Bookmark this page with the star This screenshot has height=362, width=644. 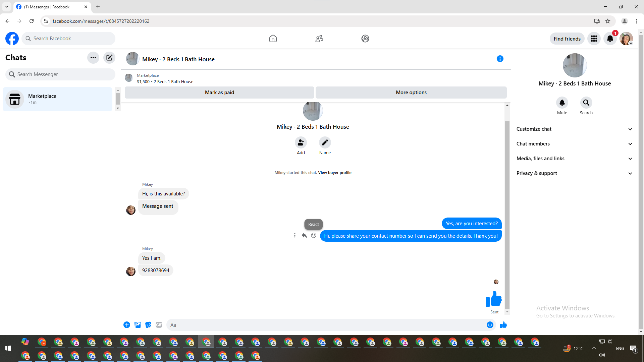[x=608, y=21]
